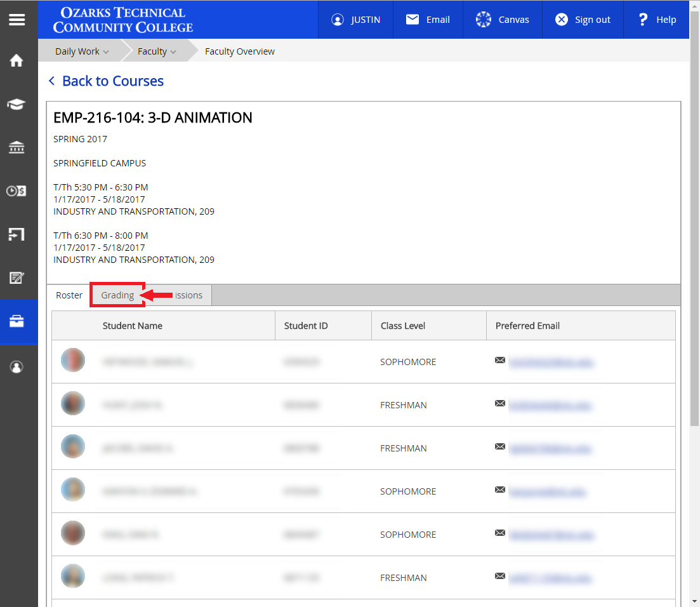Open fourth student's email link
This screenshot has height=607, width=700.
click(x=547, y=492)
